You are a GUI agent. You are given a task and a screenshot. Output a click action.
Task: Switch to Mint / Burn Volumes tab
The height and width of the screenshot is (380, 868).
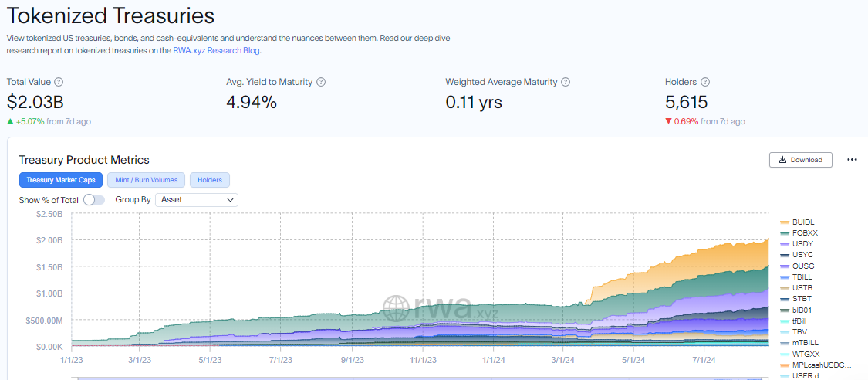click(146, 180)
